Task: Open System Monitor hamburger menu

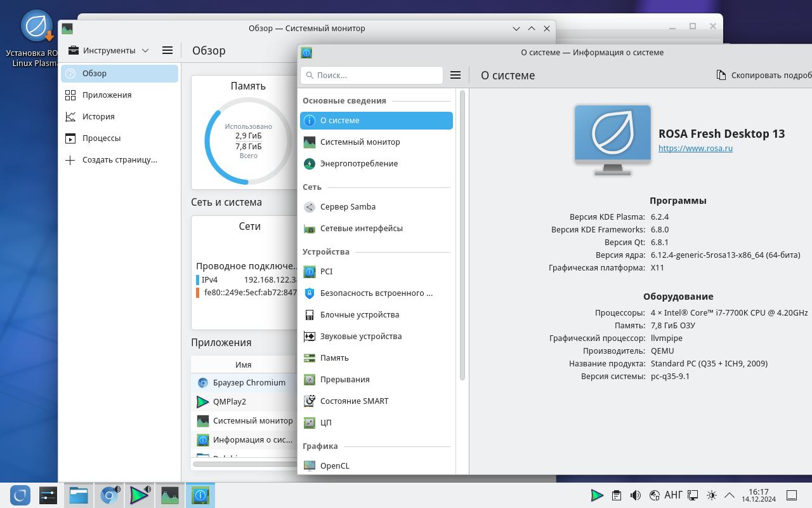Action: (x=167, y=50)
